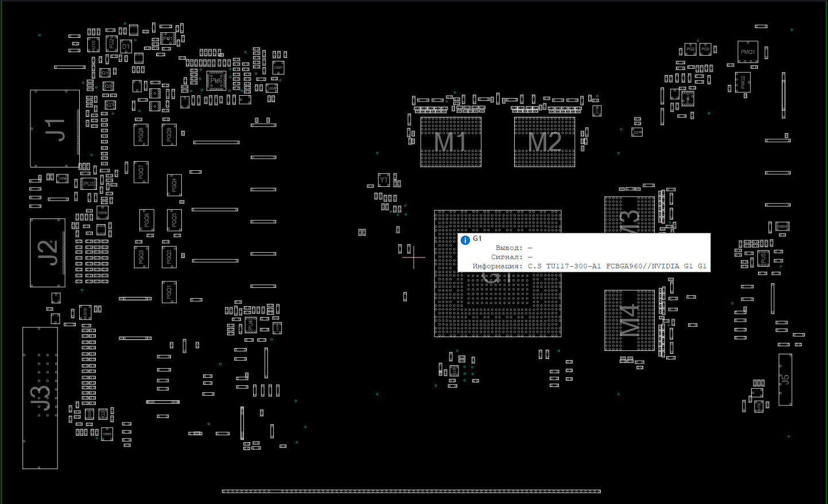828x504 pixels.
Task: Select the G1 GPU BGA chip
Action: click(497, 304)
